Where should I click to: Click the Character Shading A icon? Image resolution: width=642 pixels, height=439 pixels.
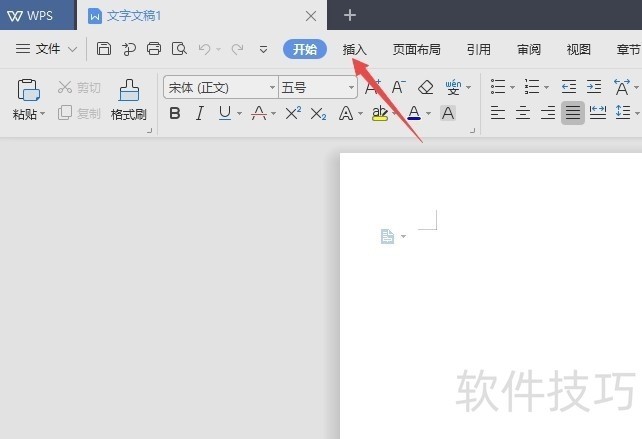tap(448, 113)
